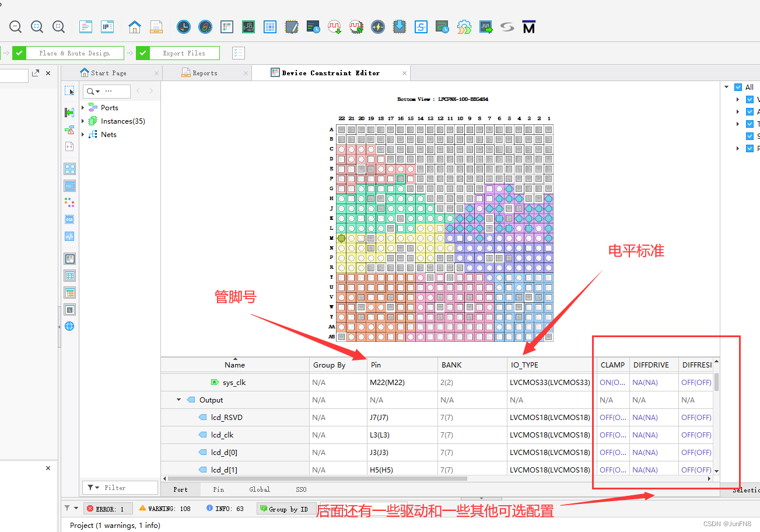Click the DQS panel icon in left sidebar
Screen dimensions: 760x532
coord(70,219)
